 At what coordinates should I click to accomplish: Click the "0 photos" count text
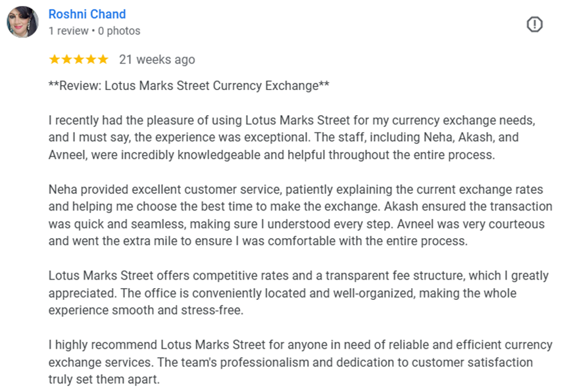[x=119, y=31]
